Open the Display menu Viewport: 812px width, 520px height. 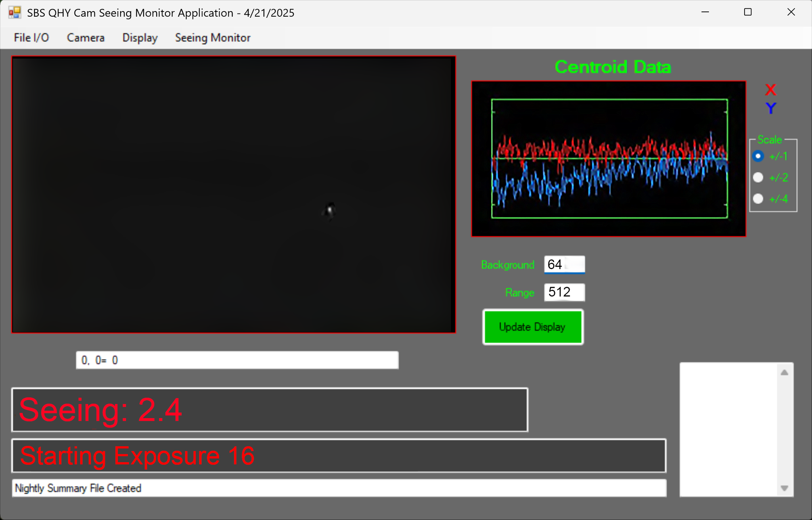[140, 38]
